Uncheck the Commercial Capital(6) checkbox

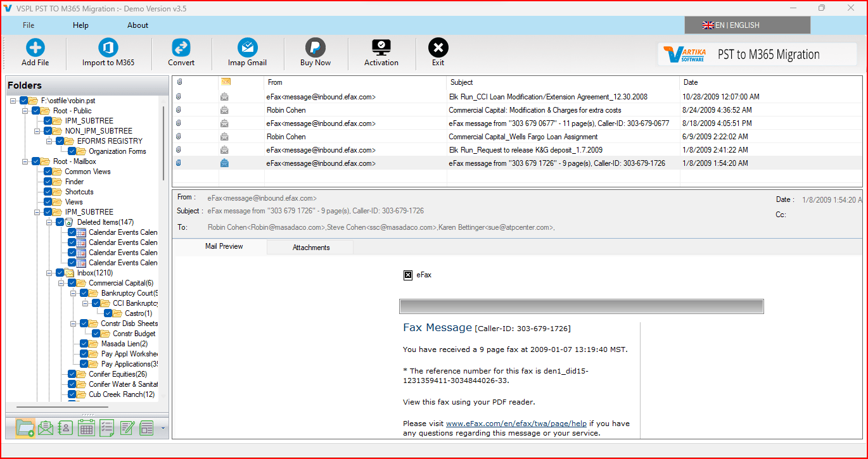tap(72, 283)
